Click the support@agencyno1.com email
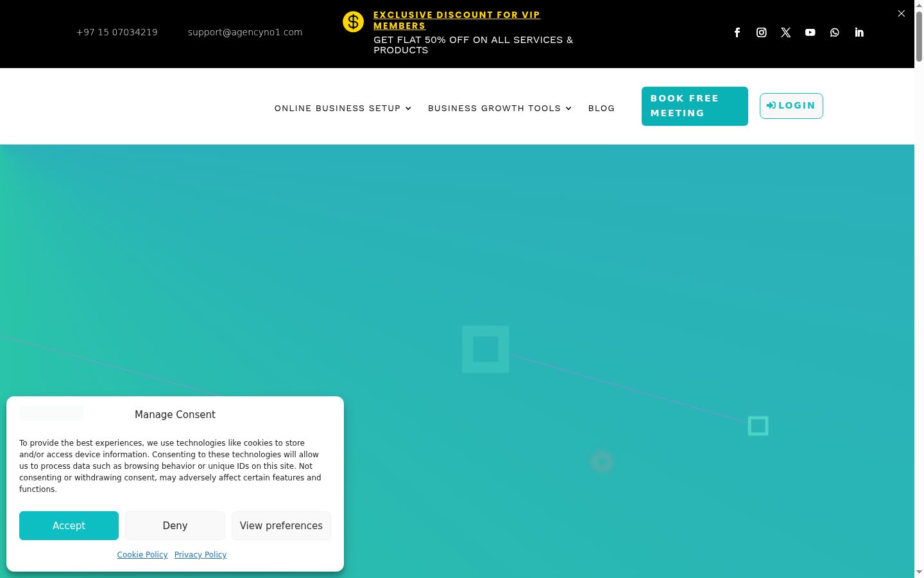Image resolution: width=924 pixels, height=578 pixels. [x=245, y=32]
